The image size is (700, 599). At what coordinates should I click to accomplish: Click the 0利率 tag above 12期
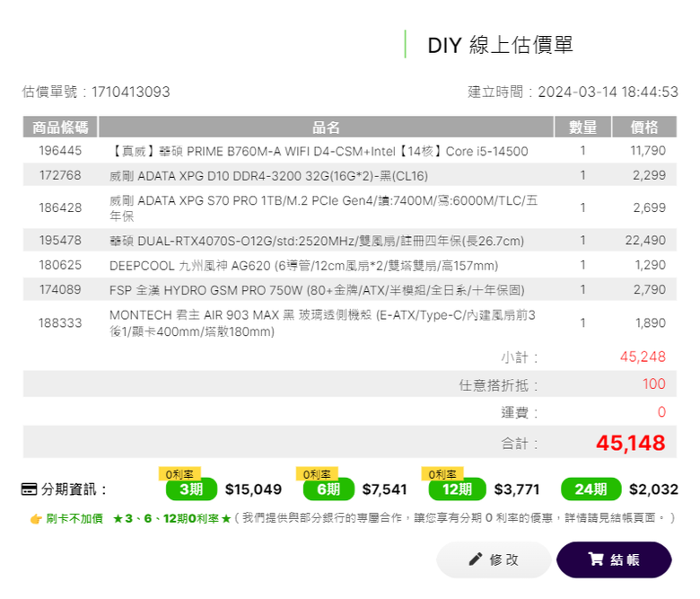pyautogui.click(x=442, y=474)
